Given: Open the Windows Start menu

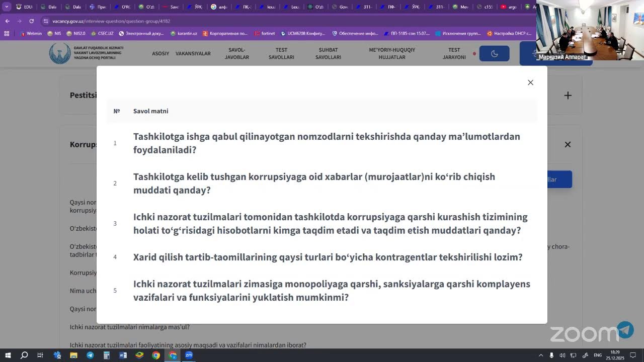Looking at the screenshot, I should pos(8,355).
